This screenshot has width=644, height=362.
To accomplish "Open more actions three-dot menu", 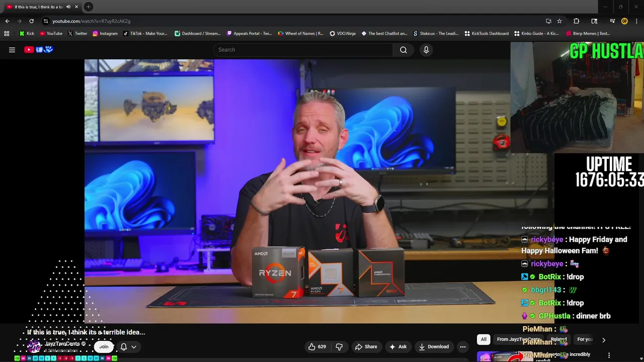I will (463, 346).
